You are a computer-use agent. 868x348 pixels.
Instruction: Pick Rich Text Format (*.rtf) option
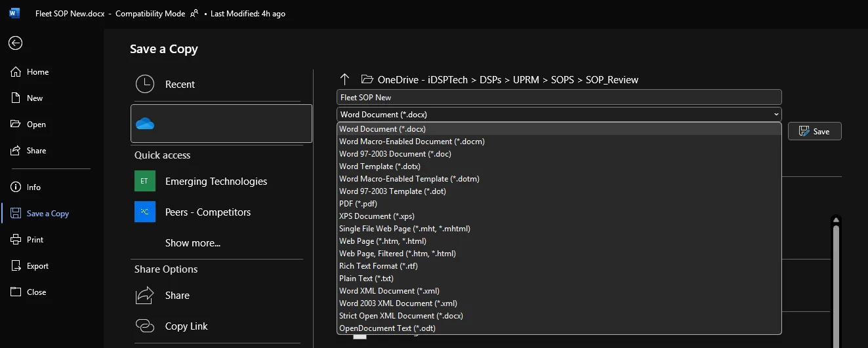(379, 266)
